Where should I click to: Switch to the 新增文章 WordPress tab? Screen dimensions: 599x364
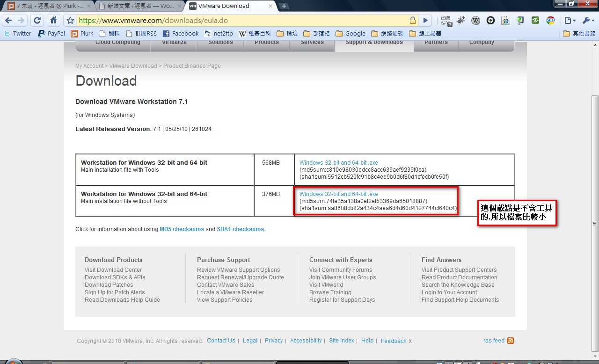point(140,7)
